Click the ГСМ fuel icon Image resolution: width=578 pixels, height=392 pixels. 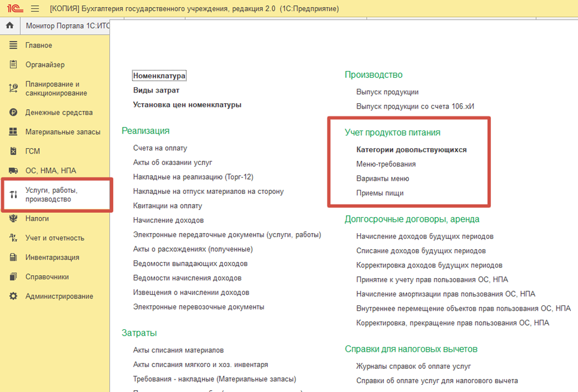(x=13, y=151)
